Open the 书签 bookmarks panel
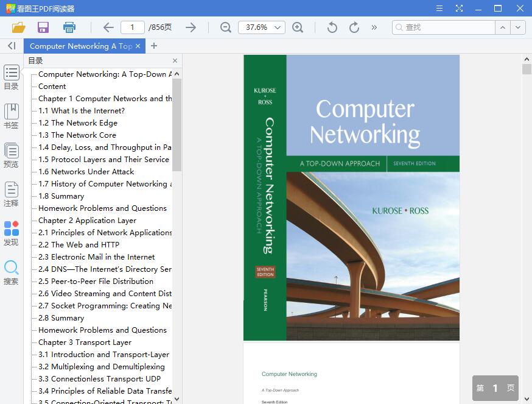The height and width of the screenshot is (404, 532). click(11, 116)
